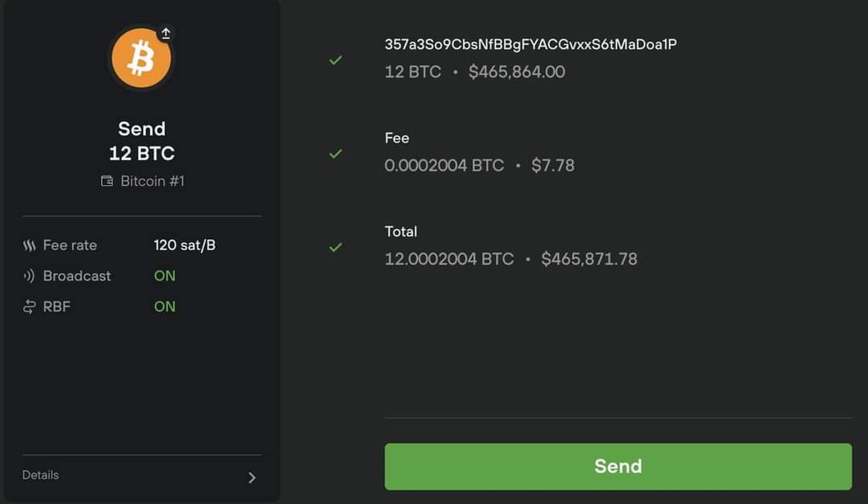Click the Broadcast signal icon
868x504 pixels.
(29, 276)
